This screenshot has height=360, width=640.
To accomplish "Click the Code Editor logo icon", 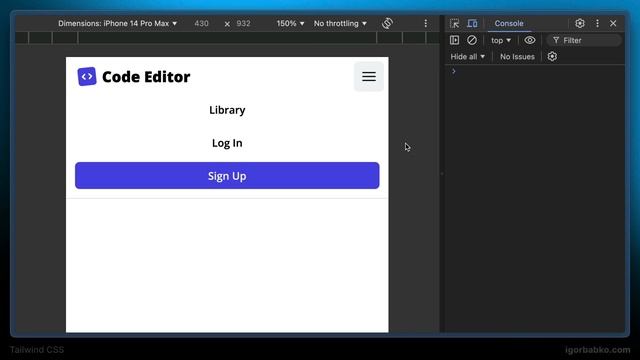I will [x=87, y=76].
